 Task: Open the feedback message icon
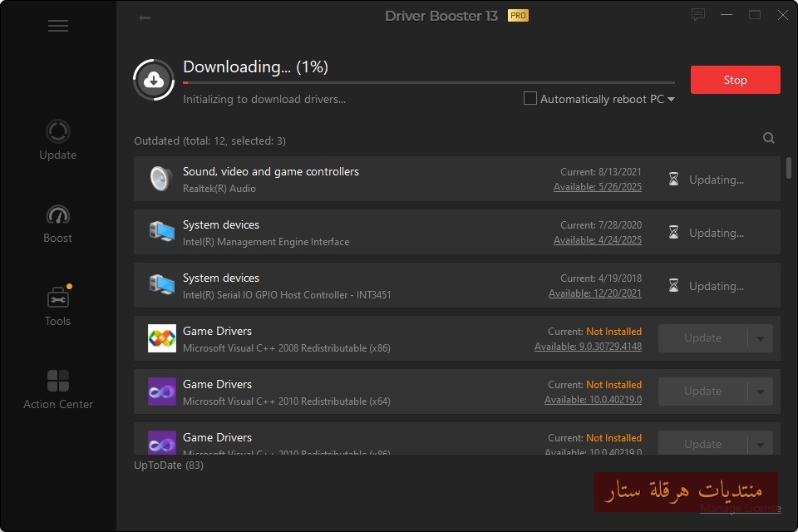click(697, 15)
